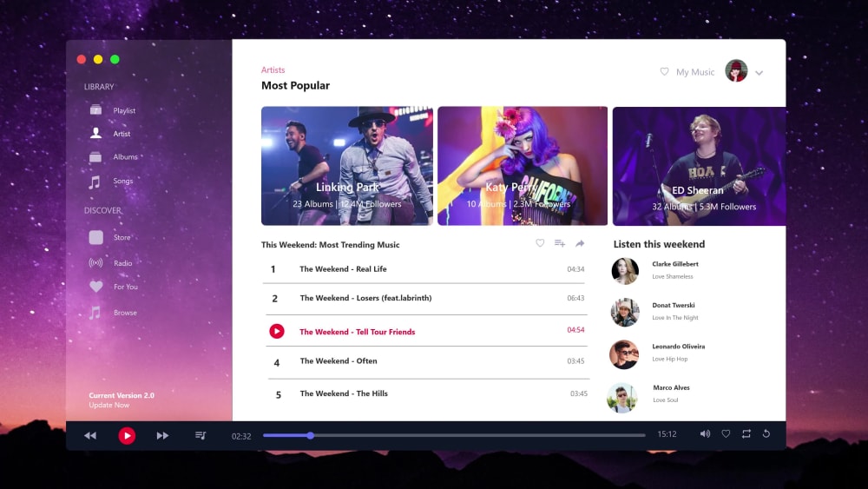Image resolution: width=868 pixels, height=489 pixels.
Task: Click the Clarke Gillebert name
Action: point(674,264)
